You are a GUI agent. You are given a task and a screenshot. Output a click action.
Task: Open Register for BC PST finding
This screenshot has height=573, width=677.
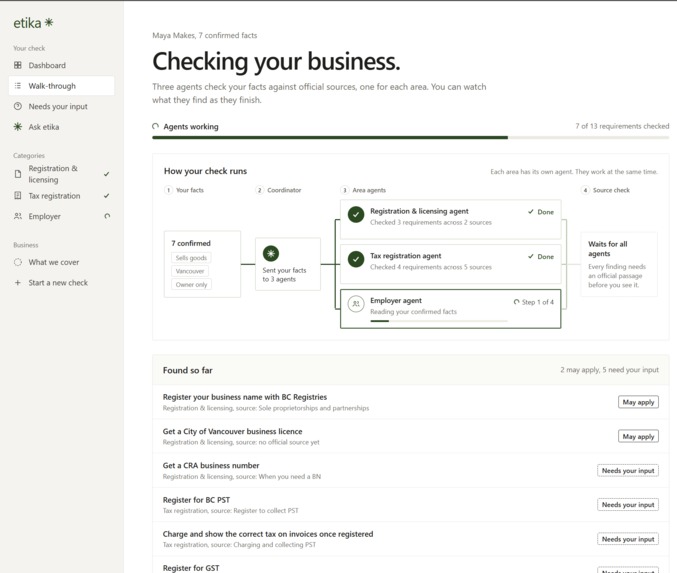[411, 504]
